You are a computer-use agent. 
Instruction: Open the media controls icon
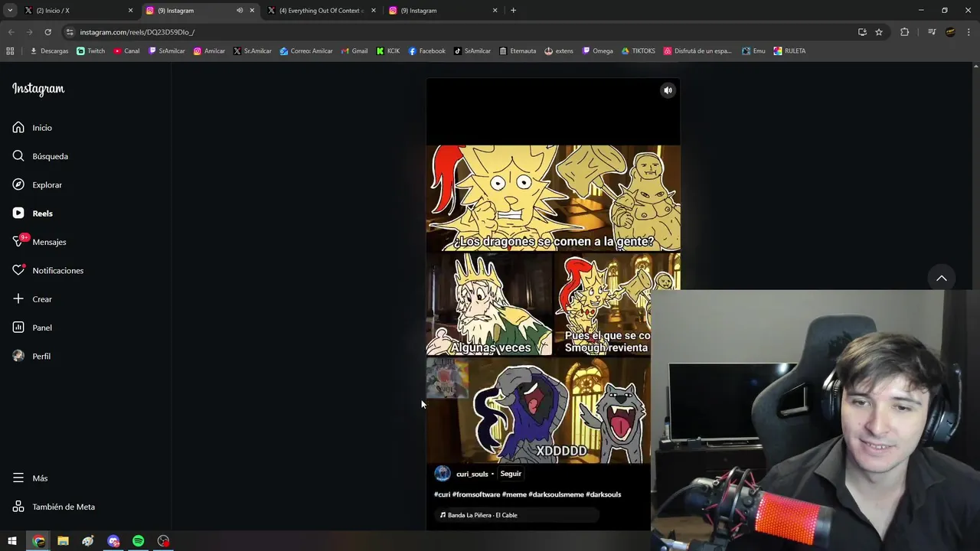932,32
